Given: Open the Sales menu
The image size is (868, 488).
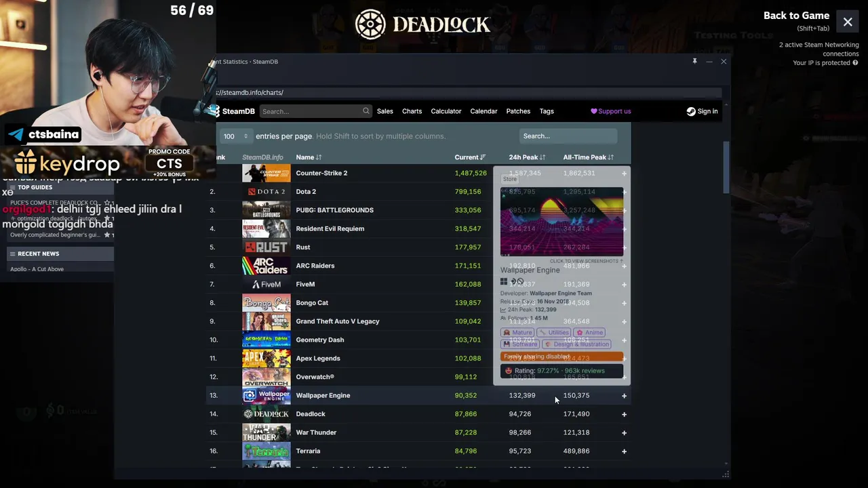Looking at the screenshot, I should click(385, 111).
